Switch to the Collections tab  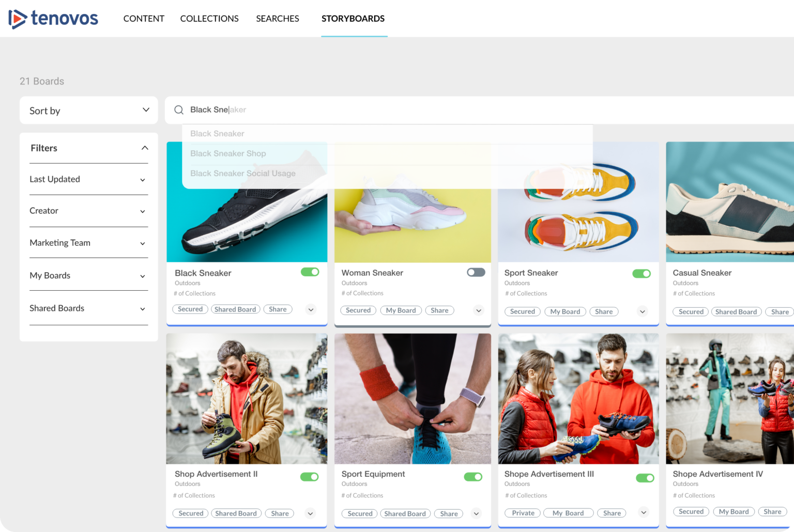pyautogui.click(x=209, y=19)
